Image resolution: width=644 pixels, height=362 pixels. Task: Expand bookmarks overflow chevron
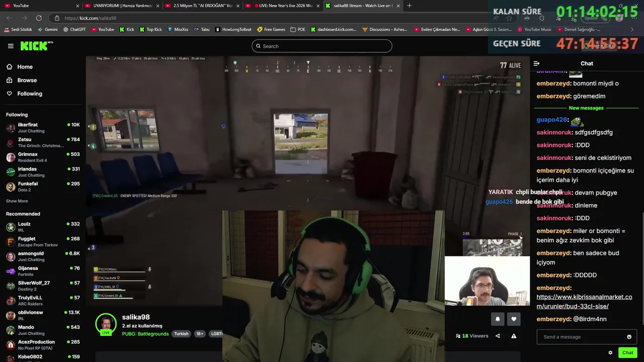pos(632,29)
